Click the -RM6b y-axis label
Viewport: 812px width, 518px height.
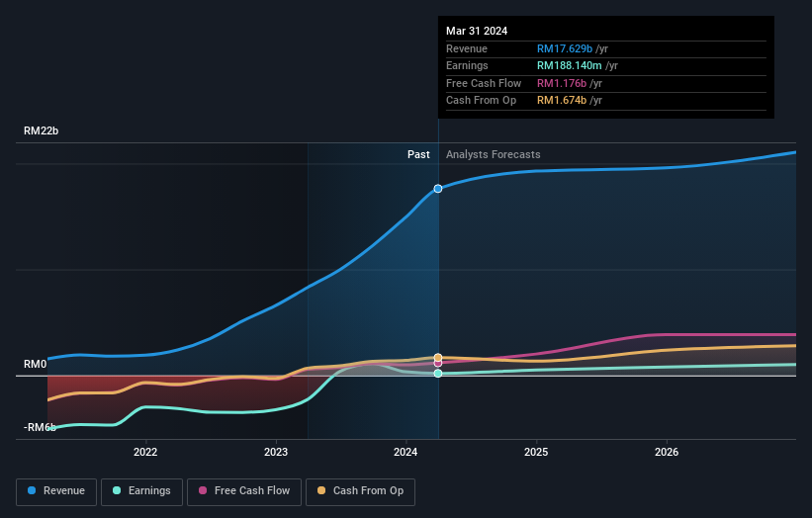click(x=40, y=427)
